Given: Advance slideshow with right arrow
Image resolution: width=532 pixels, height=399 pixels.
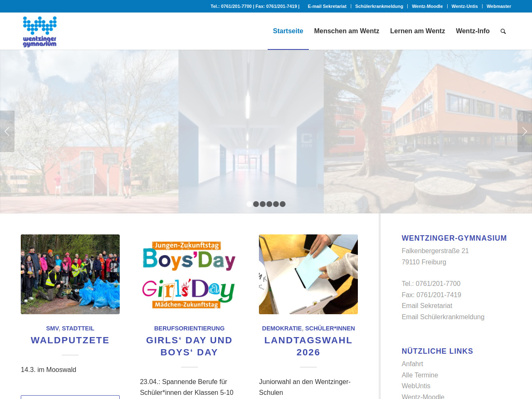Looking at the screenshot, I should (525, 131).
